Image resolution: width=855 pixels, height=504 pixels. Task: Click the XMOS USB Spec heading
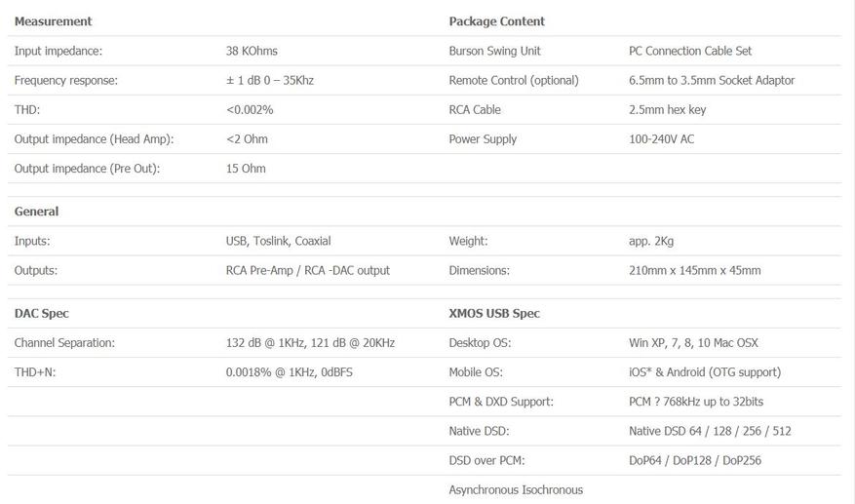pyautogui.click(x=494, y=314)
